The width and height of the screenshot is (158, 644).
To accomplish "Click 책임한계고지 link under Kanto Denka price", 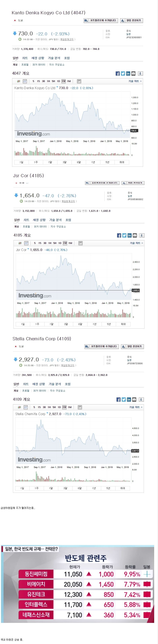I will [x=67, y=39].
